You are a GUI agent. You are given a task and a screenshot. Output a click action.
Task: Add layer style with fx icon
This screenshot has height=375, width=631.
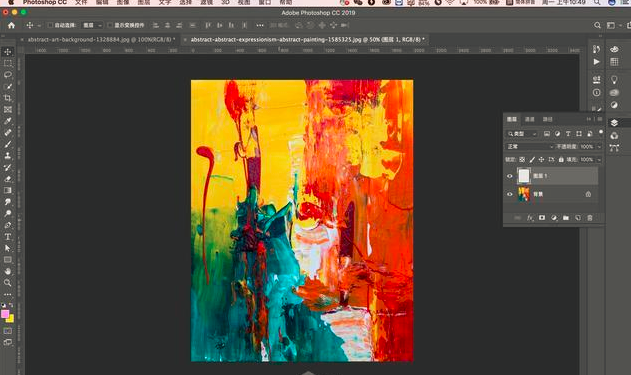point(530,218)
